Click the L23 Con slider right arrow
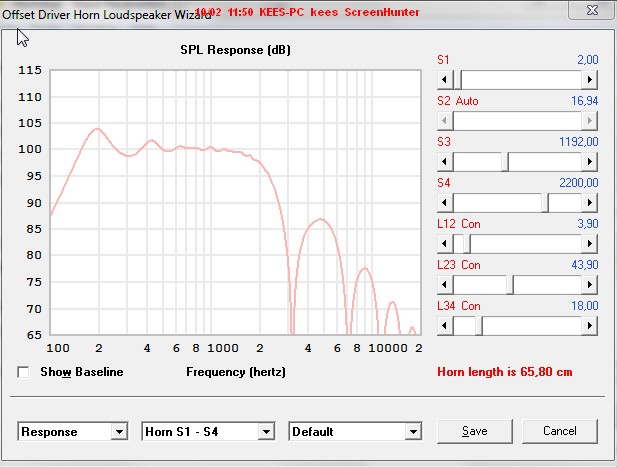Image resolution: width=617 pixels, height=467 pixels. [589, 285]
